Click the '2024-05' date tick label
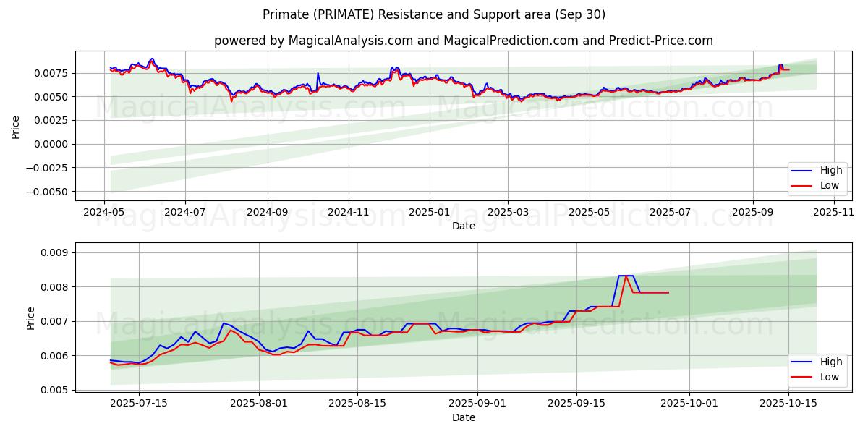Image resolution: width=868 pixels, height=434 pixels. pos(105,211)
